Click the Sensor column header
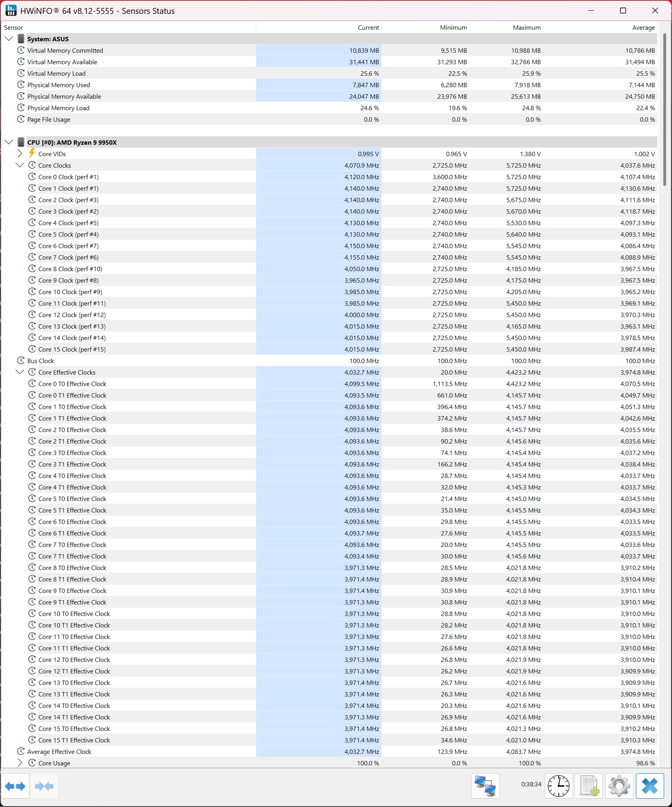Image resolution: width=672 pixels, height=807 pixels. (x=128, y=27)
